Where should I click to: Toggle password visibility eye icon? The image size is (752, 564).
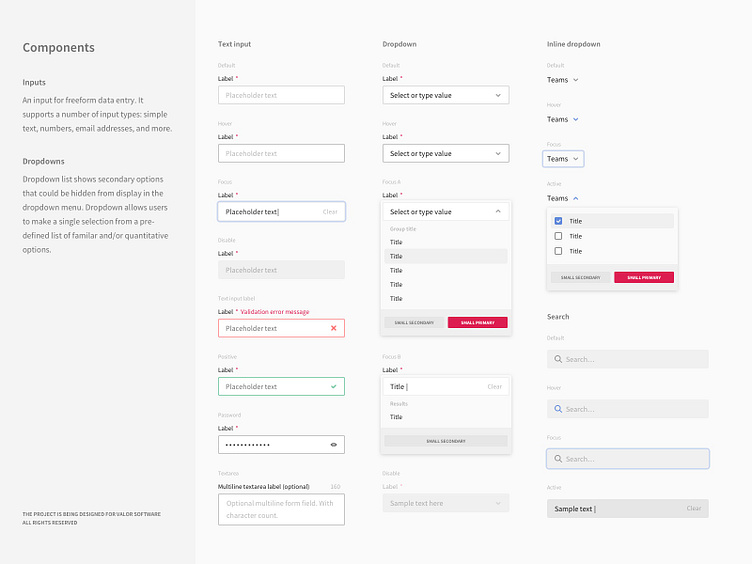[333, 445]
